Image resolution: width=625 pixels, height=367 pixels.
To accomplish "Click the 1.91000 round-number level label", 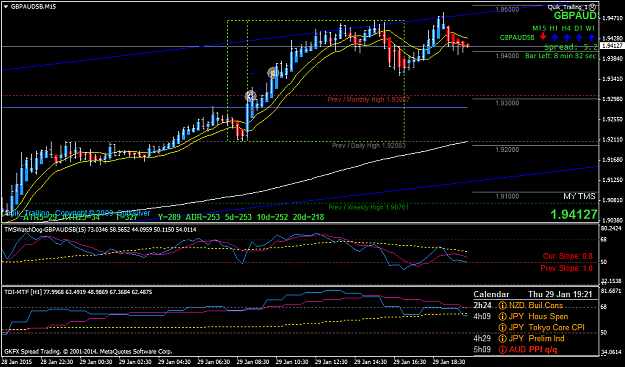I will 507,196.
